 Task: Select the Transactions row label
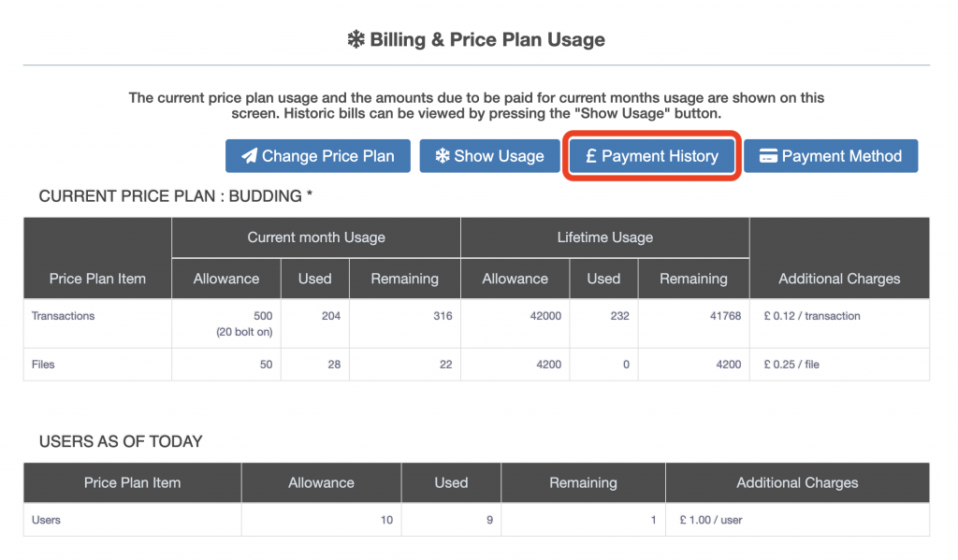pos(64,316)
